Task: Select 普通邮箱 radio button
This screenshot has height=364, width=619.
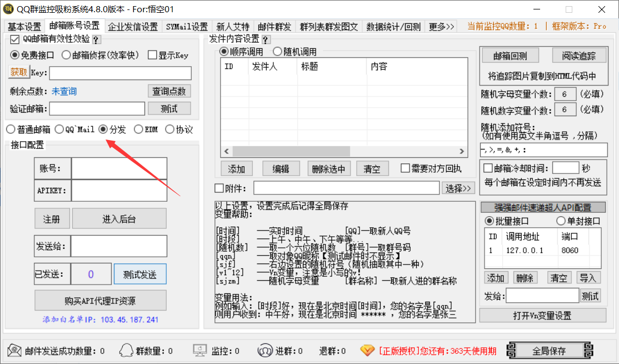Action: point(11,129)
